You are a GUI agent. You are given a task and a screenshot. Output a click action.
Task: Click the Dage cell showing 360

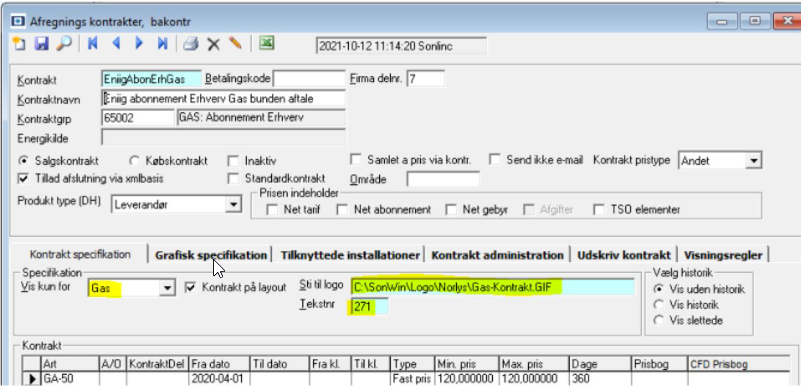pos(600,379)
